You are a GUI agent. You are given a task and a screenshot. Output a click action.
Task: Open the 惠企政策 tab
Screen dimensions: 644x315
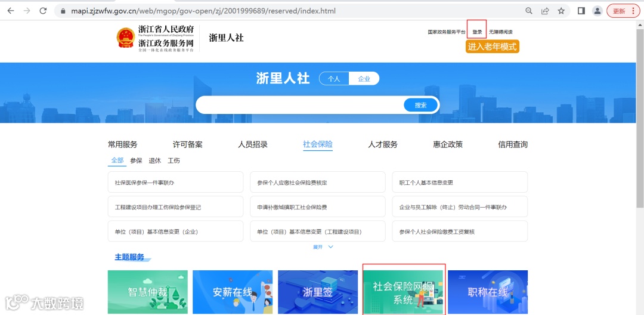coord(448,144)
